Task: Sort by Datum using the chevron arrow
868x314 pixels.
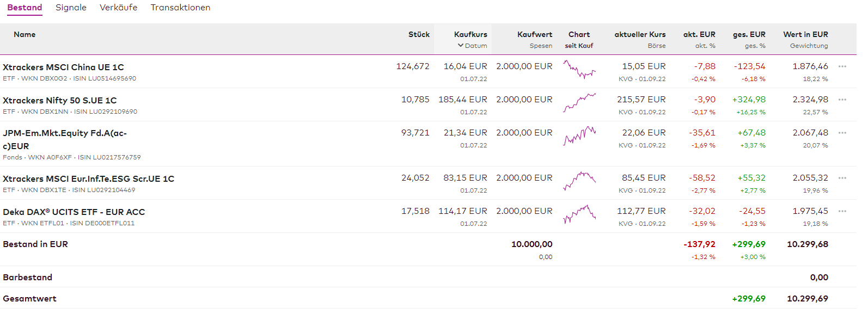Action: (x=461, y=46)
